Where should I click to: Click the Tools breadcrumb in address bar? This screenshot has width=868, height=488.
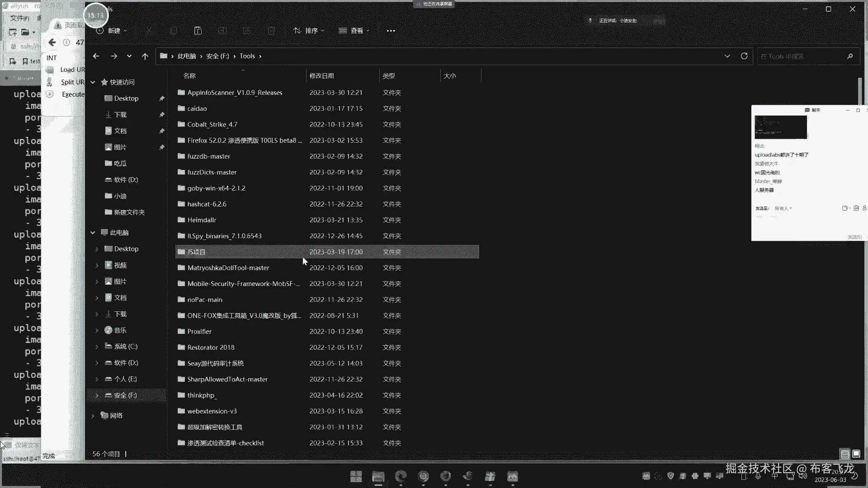pos(247,56)
